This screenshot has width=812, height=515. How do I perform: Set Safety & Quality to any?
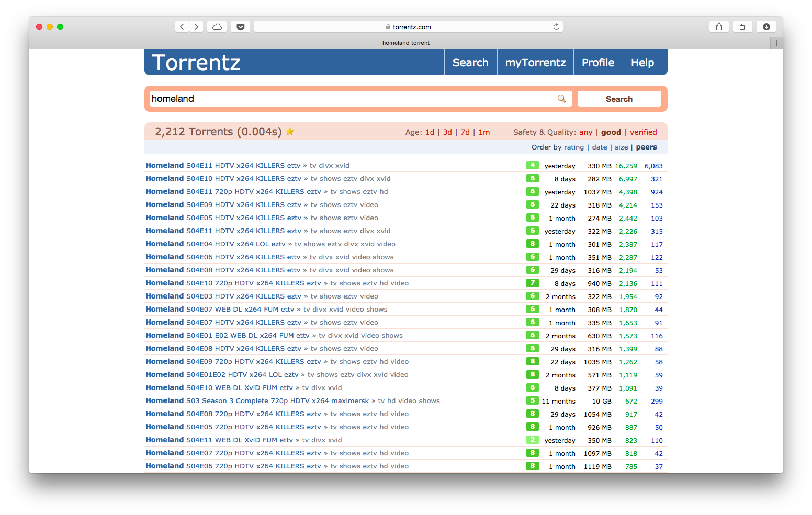pyautogui.click(x=585, y=132)
